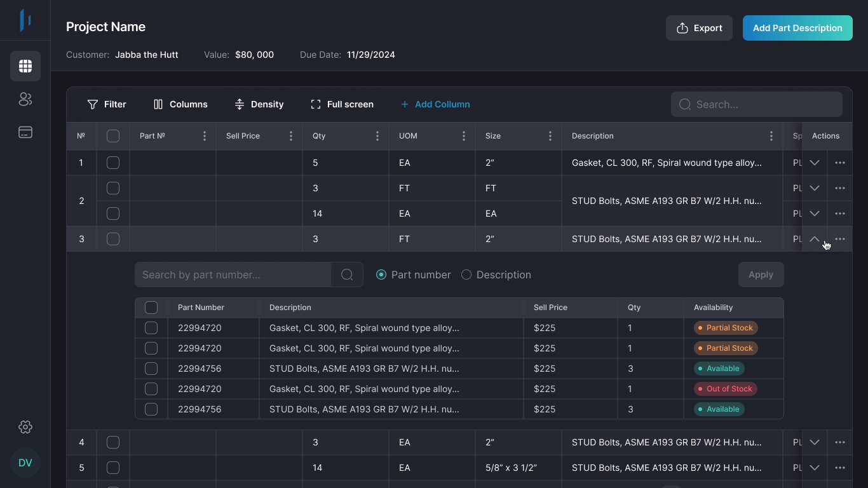Open the Density toolbar option

259,104
